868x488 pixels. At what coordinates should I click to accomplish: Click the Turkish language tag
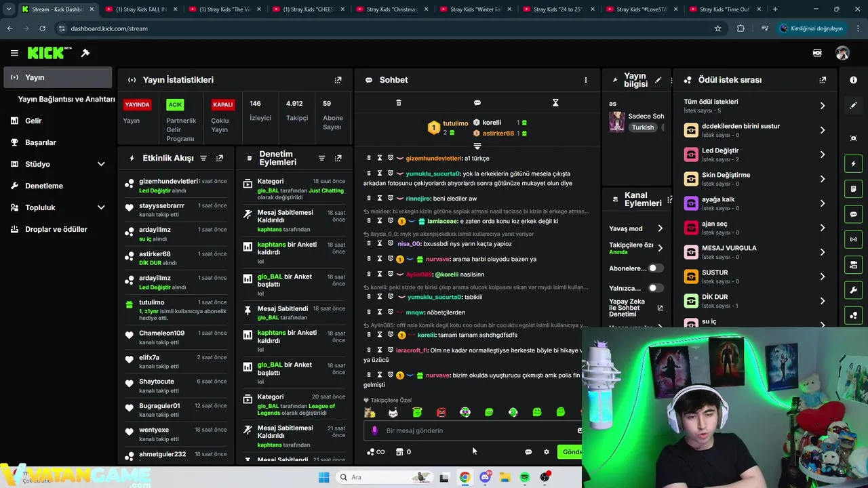point(643,127)
